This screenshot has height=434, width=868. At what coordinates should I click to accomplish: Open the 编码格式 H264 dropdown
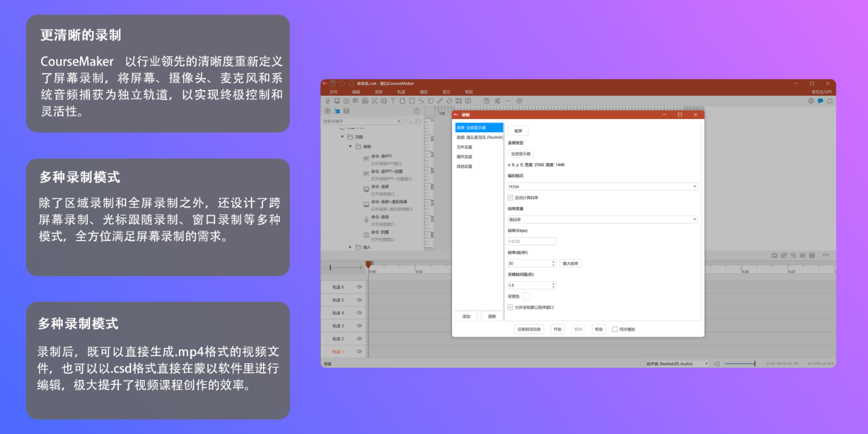tap(603, 186)
